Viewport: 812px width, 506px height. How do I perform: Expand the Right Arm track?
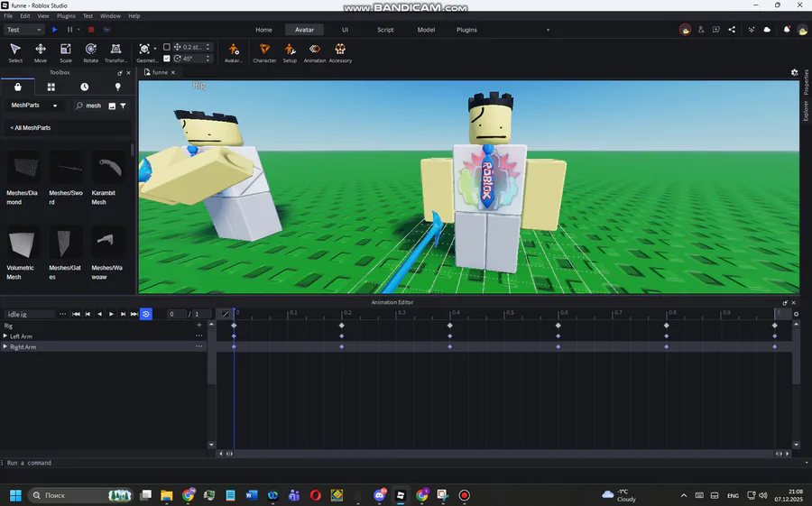[x=5, y=346]
